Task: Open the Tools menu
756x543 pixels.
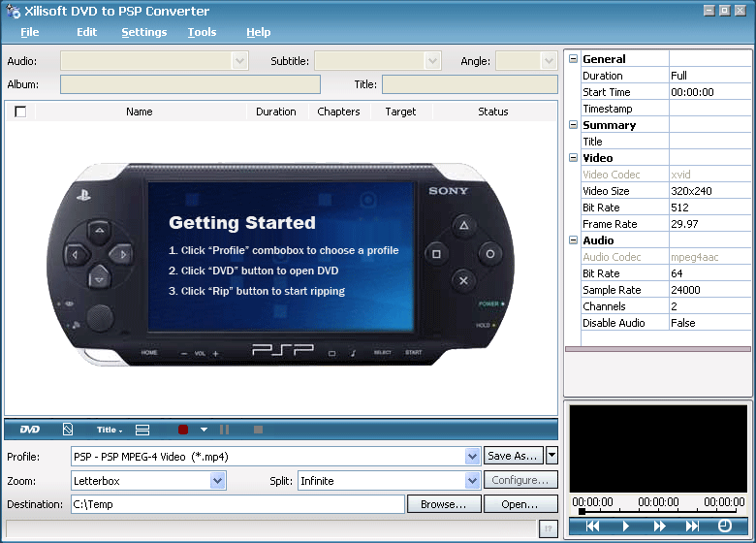Action: click(x=202, y=32)
